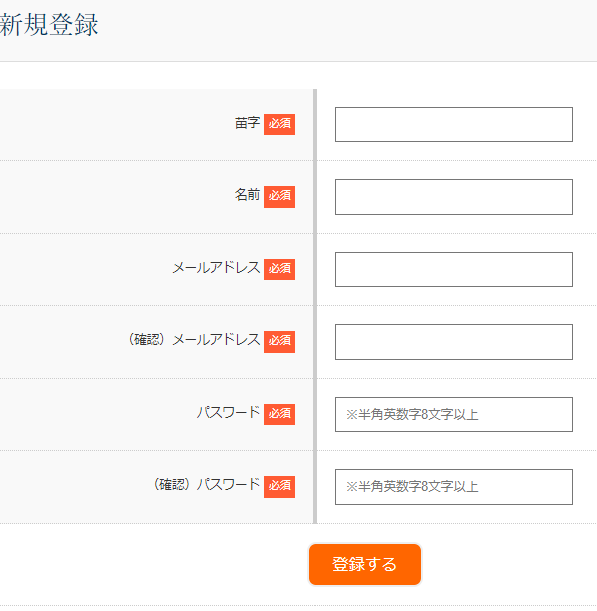
Task: Click the 苗字 input field
Action: click(x=454, y=124)
